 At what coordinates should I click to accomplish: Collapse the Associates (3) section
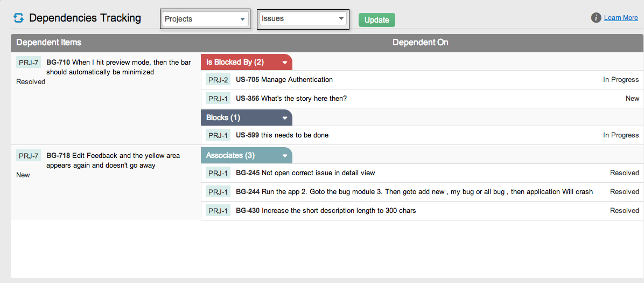coord(285,156)
